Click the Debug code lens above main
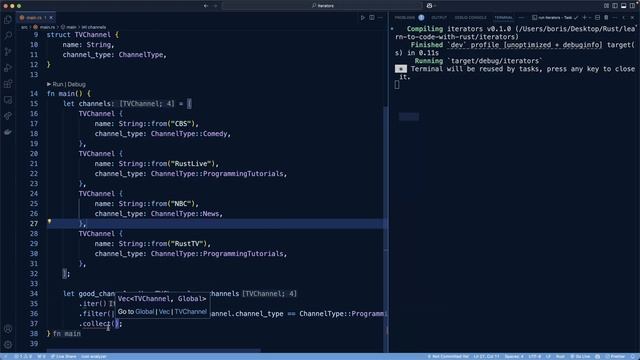Screen dimensions: 640x360 (x=76, y=84)
